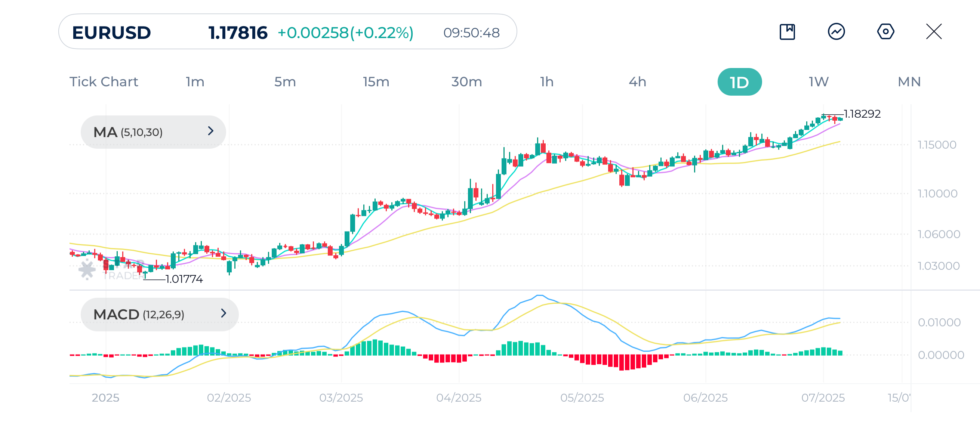Switch to the MN monthly timeframe
This screenshot has height=430, width=980.
tap(909, 82)
